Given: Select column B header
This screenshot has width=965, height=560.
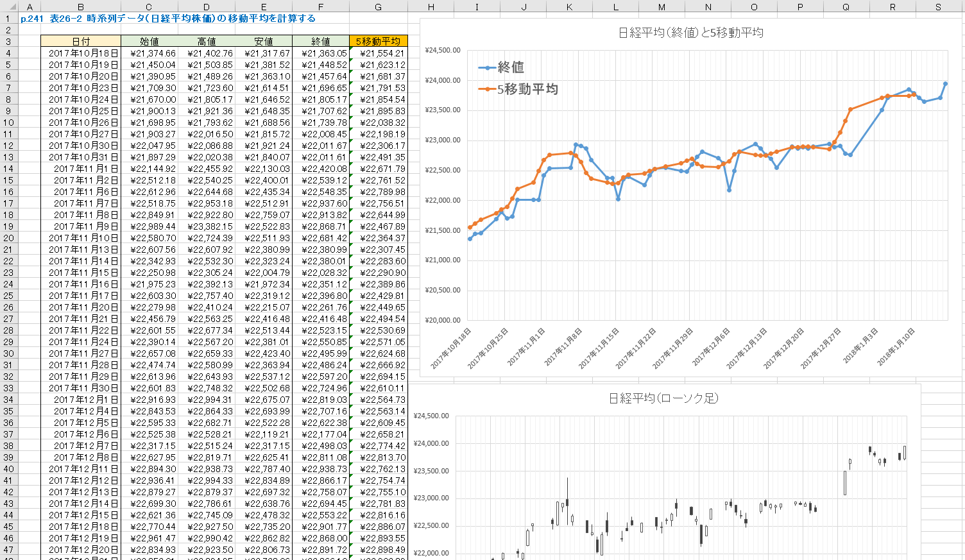Looking at the screenshot, I should click(81, 6).
